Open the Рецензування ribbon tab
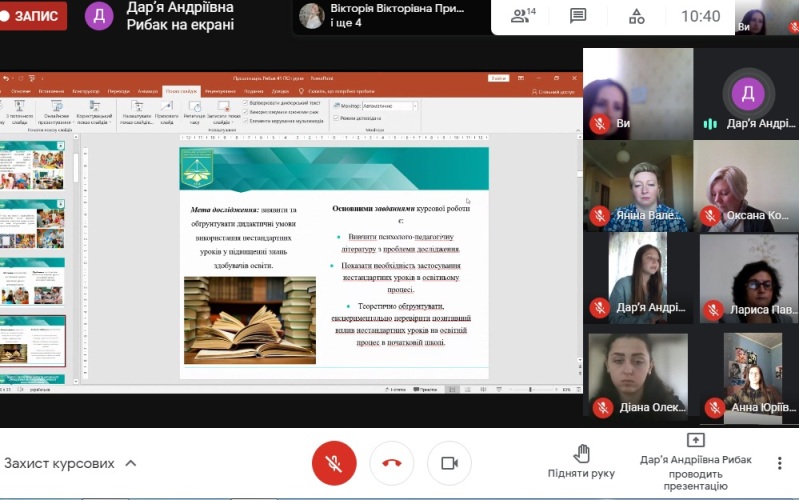 coord(220,91)
